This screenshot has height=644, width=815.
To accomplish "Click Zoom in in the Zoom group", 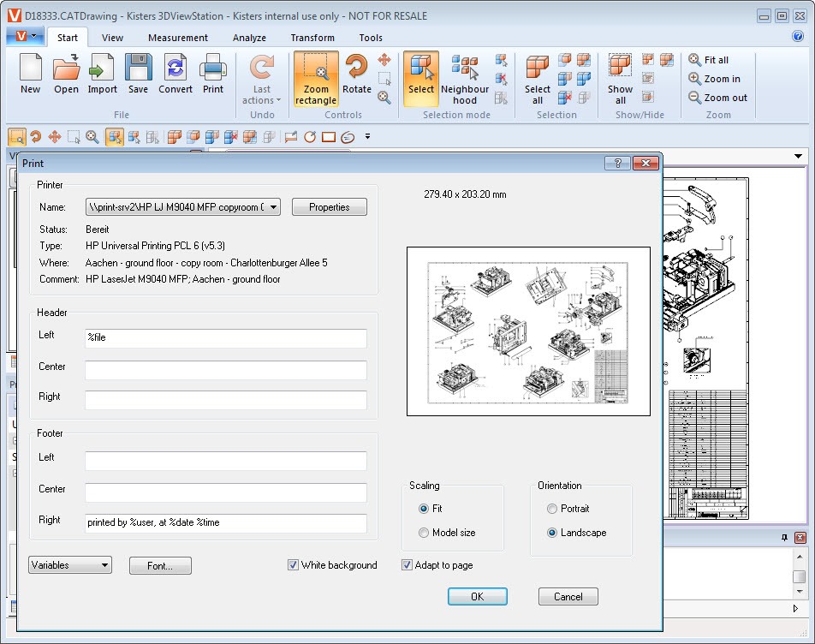I will [714, 79].
